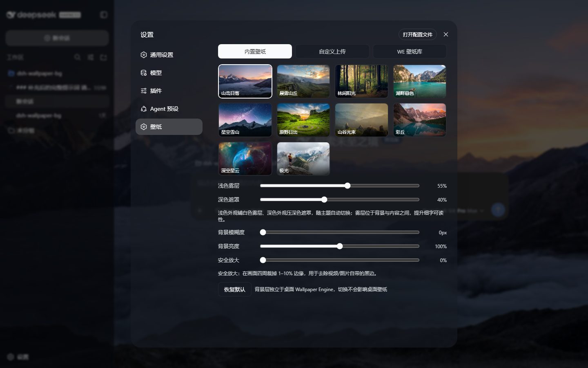Click the round send button in background chat

(x=498, y=209)
